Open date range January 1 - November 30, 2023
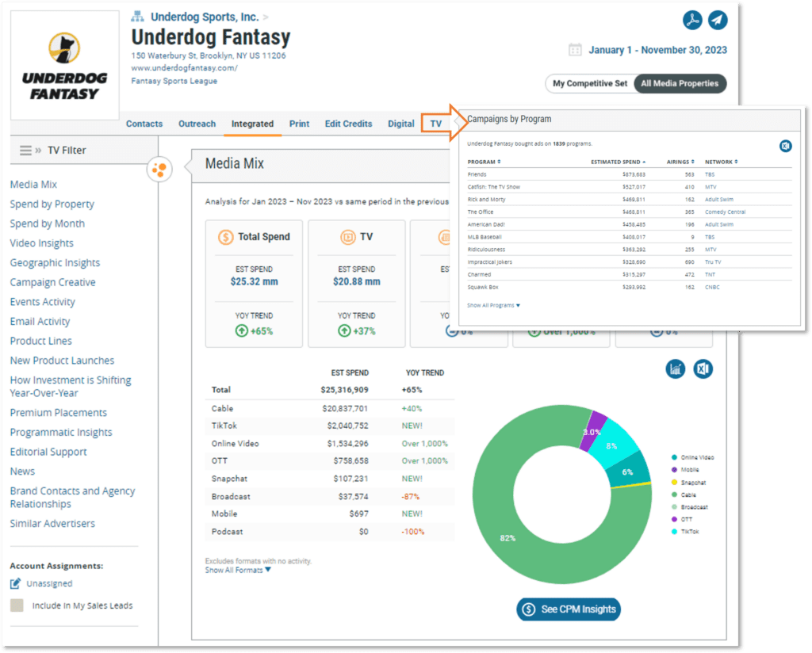 point(657,50)
